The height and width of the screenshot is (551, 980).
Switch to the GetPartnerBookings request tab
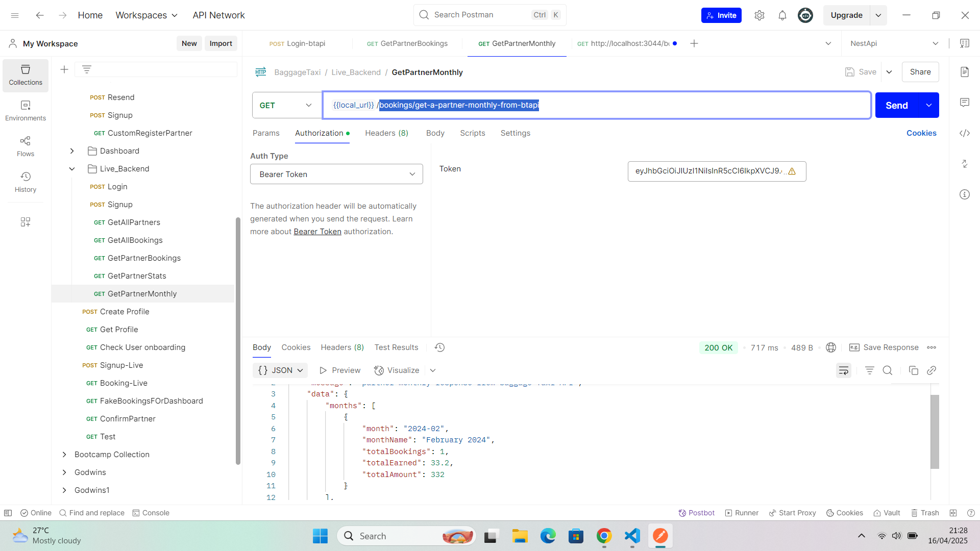(407, 43)
